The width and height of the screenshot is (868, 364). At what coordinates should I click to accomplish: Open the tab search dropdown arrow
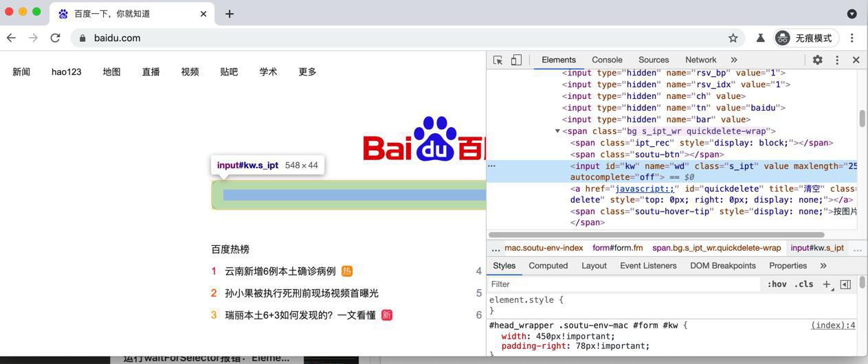[x=852, y=14]
